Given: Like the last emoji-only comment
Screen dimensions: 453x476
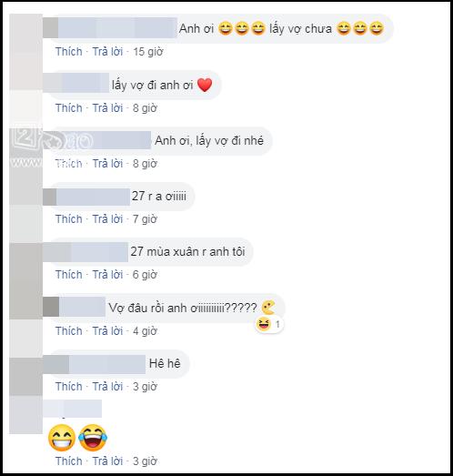Looking at the screenshot, I should tap(69, 461).
